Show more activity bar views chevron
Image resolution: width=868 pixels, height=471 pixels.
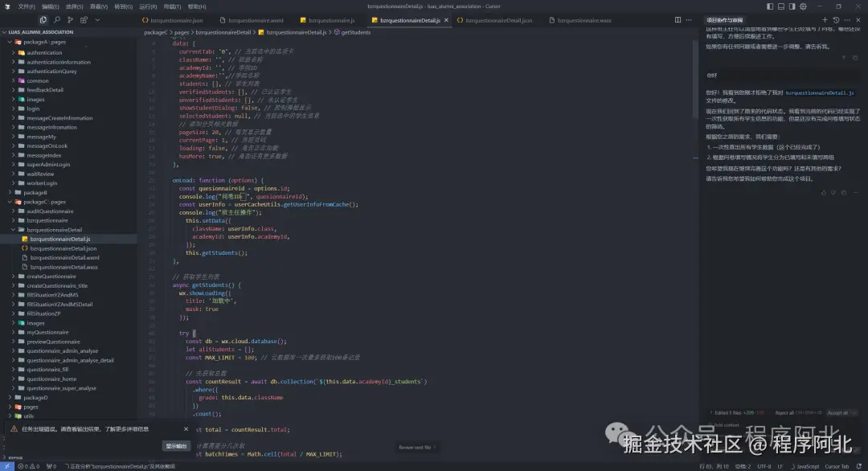(x=97, y=20)
